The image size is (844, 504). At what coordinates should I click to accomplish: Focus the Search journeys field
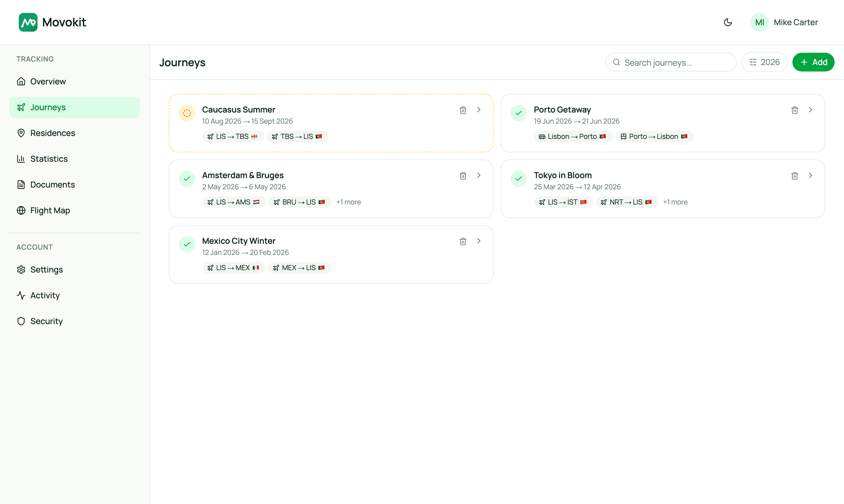pyautogui.click(x=671, y=62)
